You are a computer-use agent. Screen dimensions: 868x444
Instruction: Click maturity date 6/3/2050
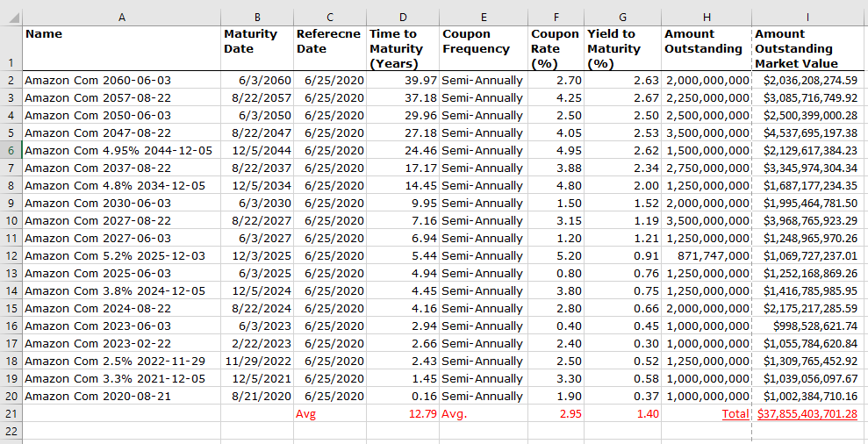(257, 115)
